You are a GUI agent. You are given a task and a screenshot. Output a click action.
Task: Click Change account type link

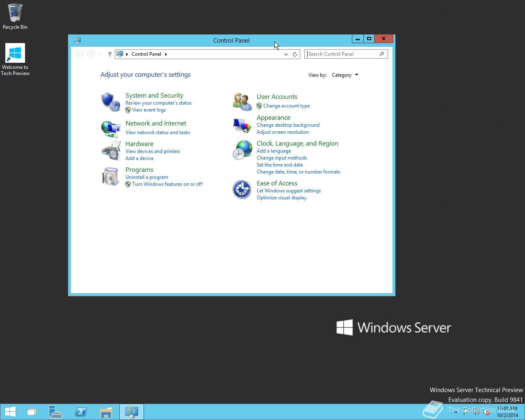coord(286,106)
